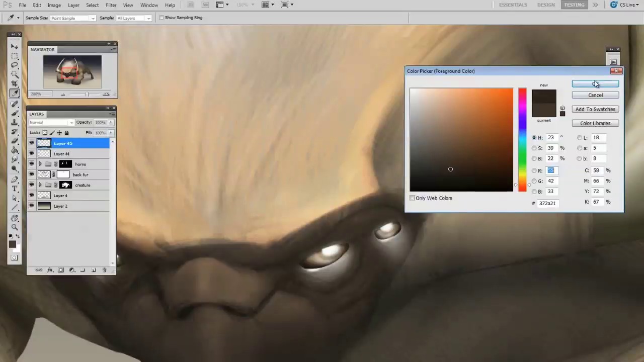The image size is (644, 362).
Task: Select the Type tool
Action: (15, 189)
